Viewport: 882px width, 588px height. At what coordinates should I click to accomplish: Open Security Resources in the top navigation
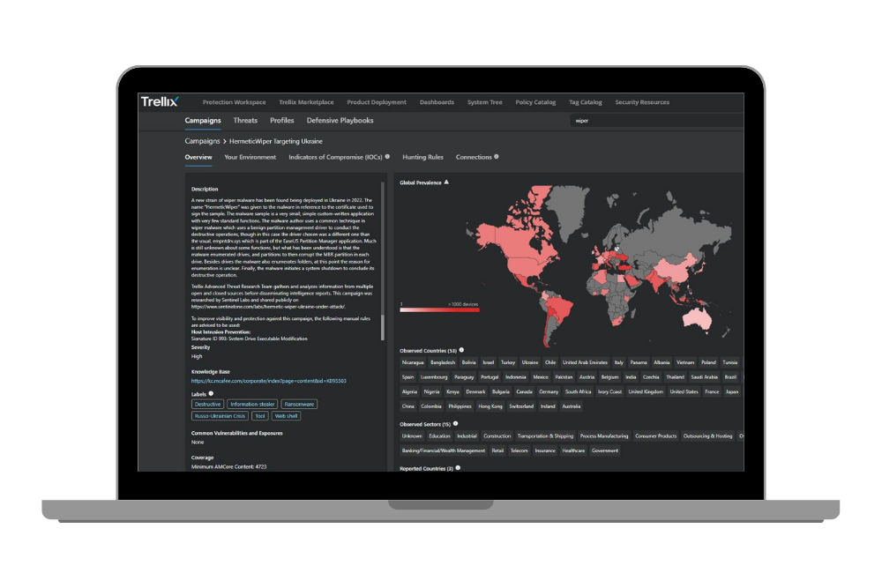tap(642, 102)
